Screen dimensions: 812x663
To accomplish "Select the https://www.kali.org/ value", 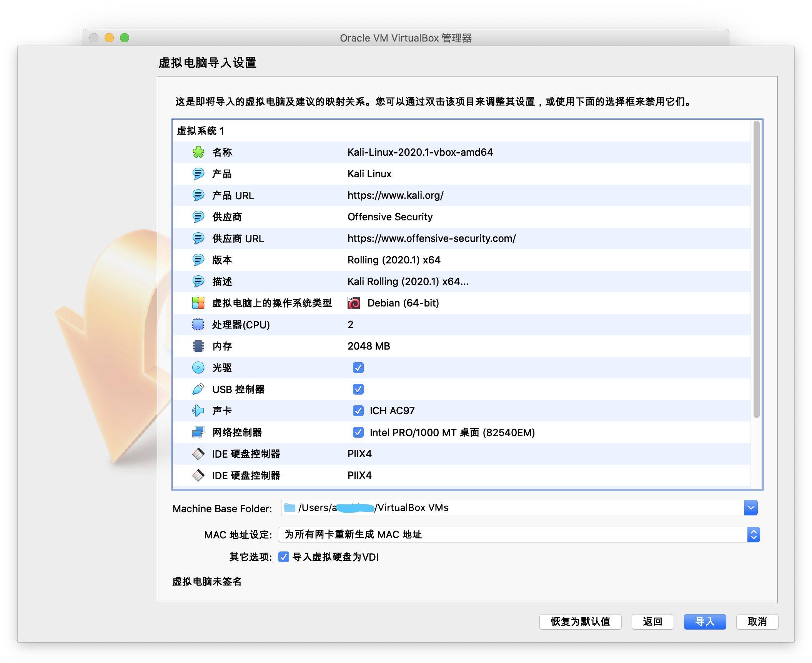I will click(396, 195).
